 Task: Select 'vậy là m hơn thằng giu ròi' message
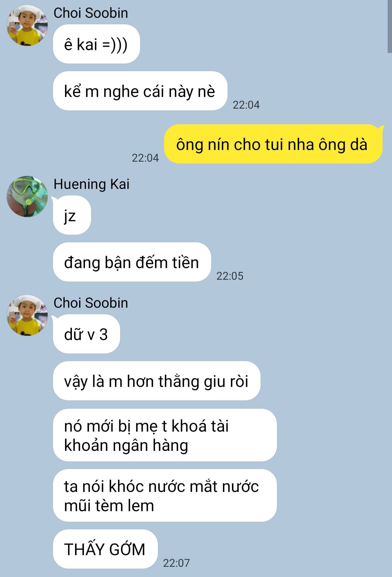(157, 381)
